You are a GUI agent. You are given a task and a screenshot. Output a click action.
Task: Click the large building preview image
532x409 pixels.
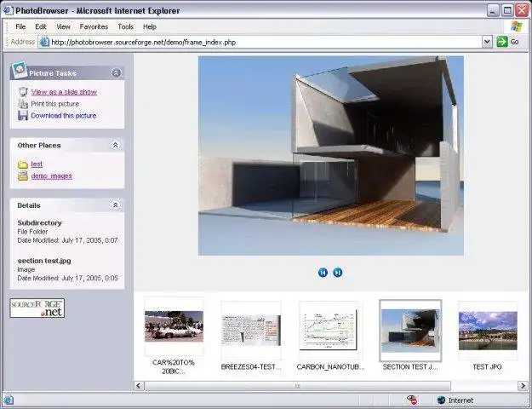[x=331, y=156]
